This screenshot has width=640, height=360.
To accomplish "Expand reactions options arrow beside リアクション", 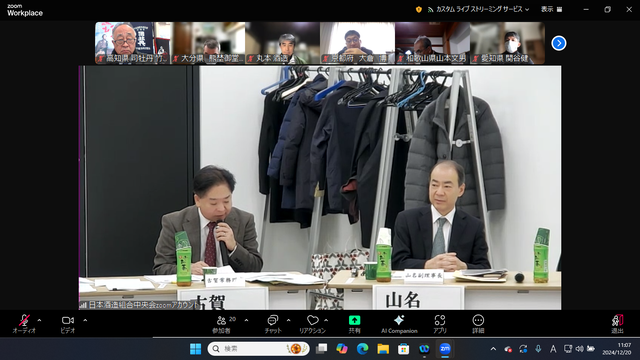I will pos(326,320).
